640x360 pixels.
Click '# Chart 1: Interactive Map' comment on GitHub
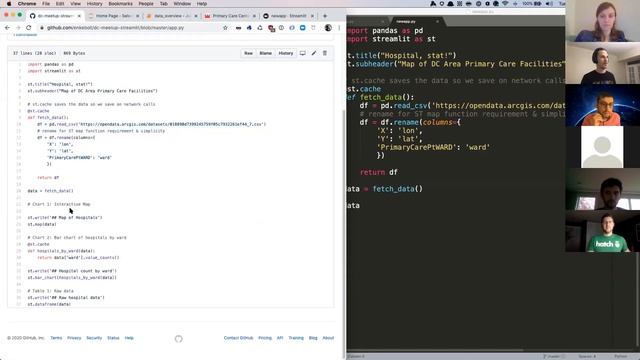[59, 204]
